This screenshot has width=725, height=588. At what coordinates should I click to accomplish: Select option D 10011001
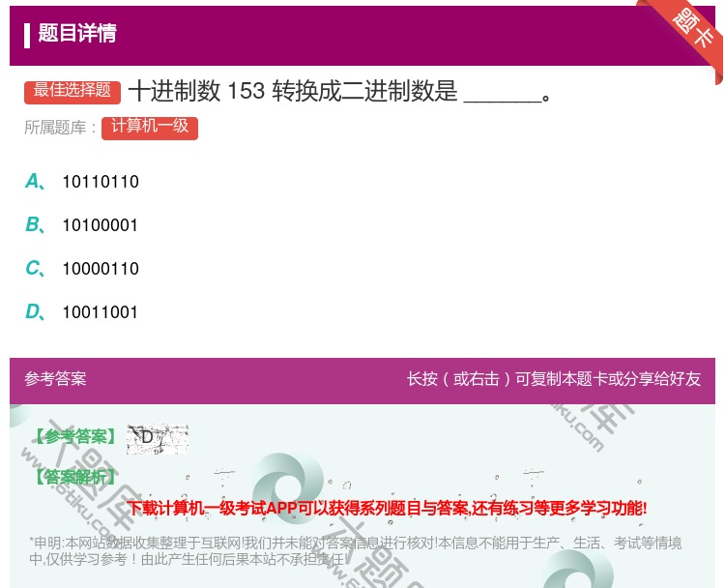82,312
